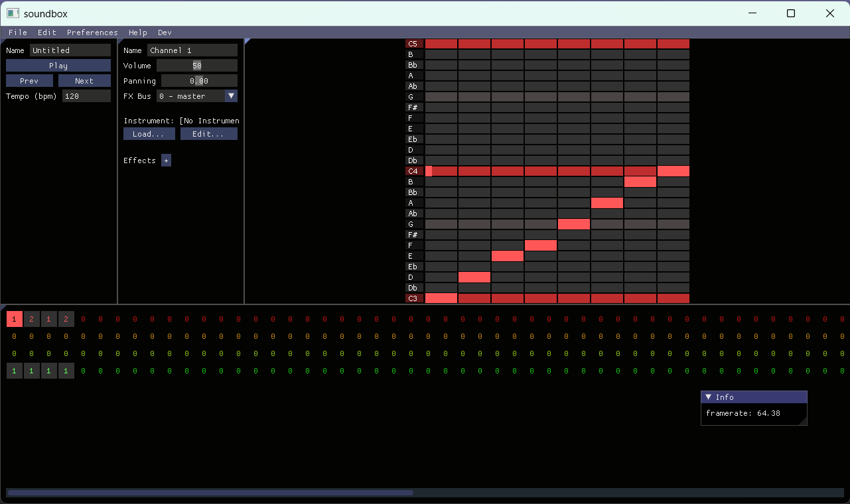Viewport: 850px width, 504px height.
Task: Open the Dev menu
Action: (x=164, y=32)
